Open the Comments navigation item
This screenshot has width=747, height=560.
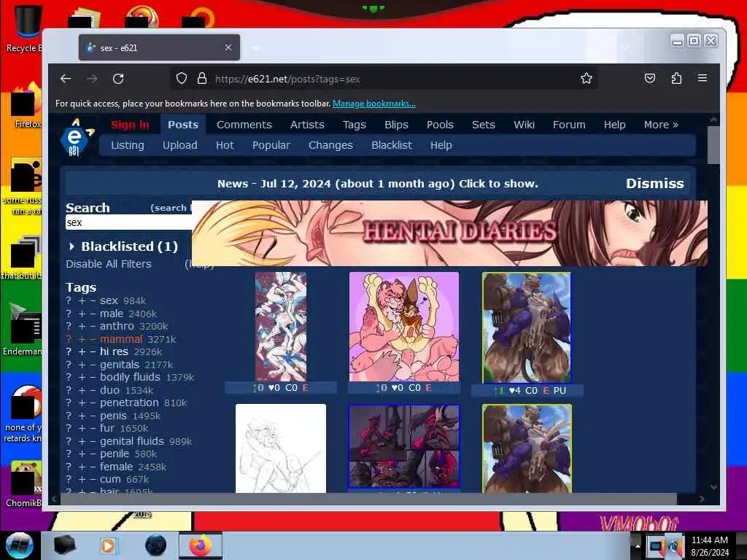click(244, 125)
